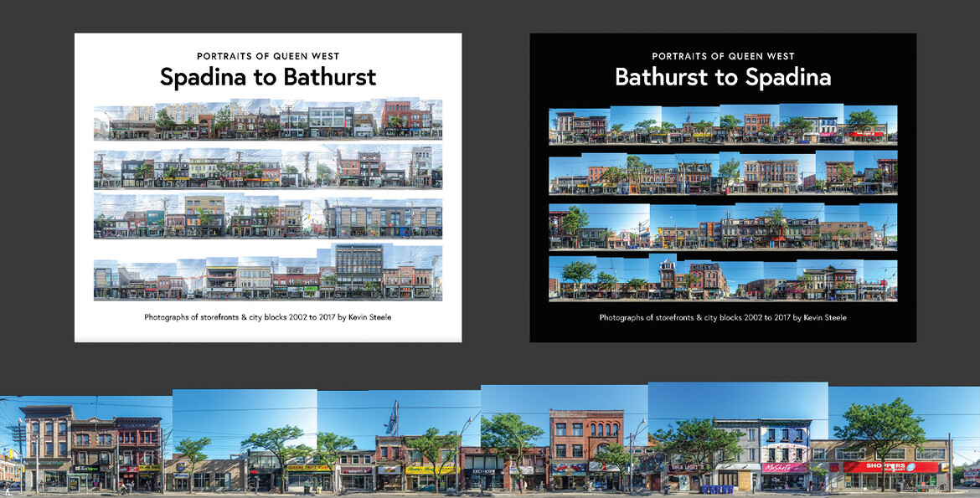Select the top photo strip on the white poster
The width and height of the screenshot is (980, 498).
tap(268, 120)
